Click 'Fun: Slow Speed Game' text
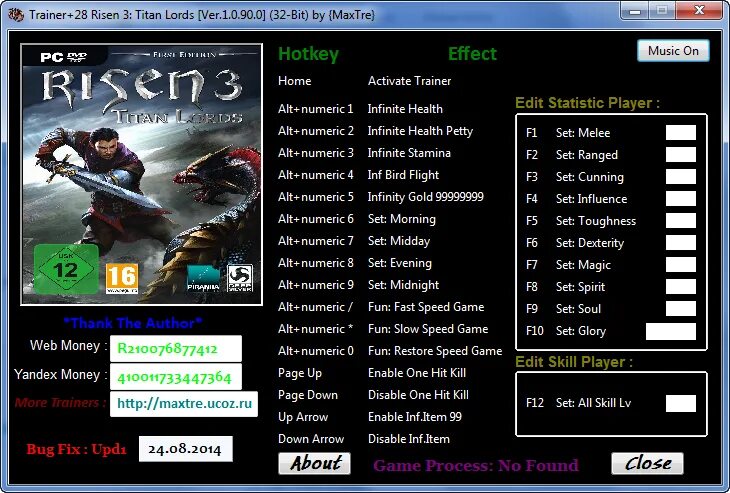Viewport: 730px width, 493px height. pyautogui.click(x=428, y=329)
